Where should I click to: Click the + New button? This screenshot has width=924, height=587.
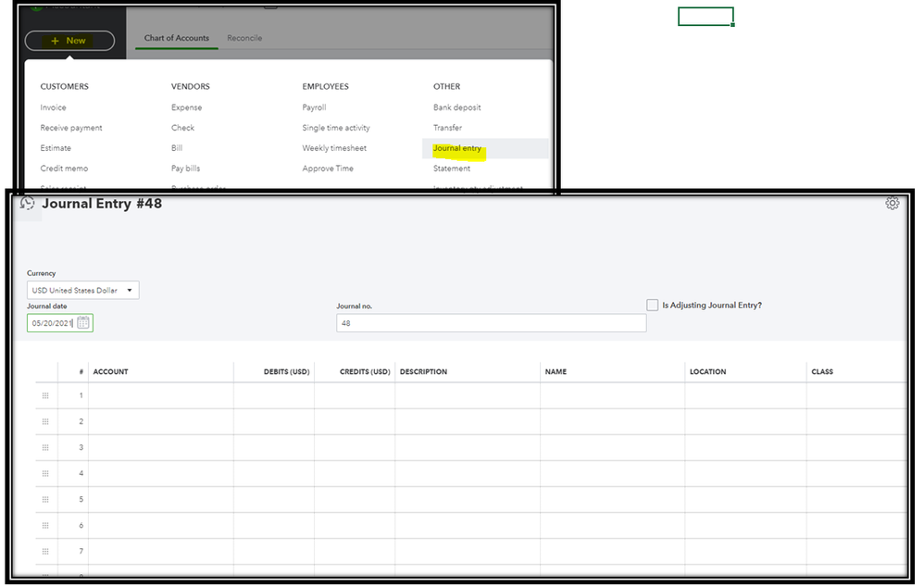pos(69,41)
